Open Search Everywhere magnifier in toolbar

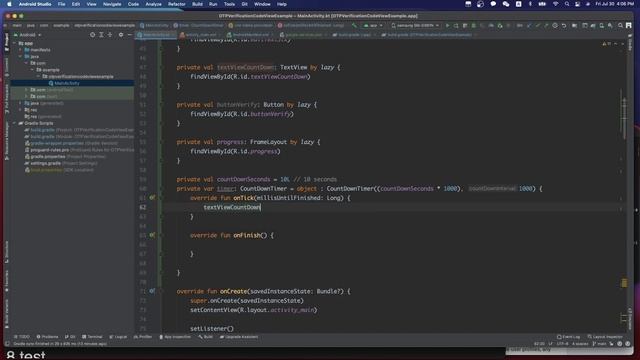620,25
